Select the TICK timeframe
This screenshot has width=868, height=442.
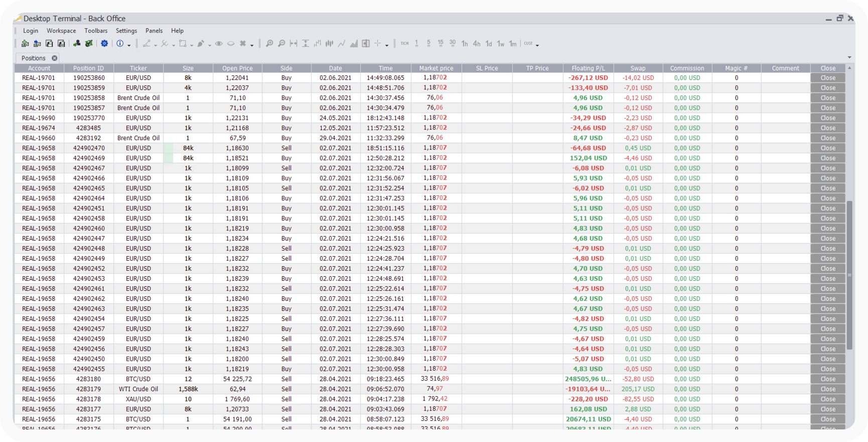coord(404,44)
